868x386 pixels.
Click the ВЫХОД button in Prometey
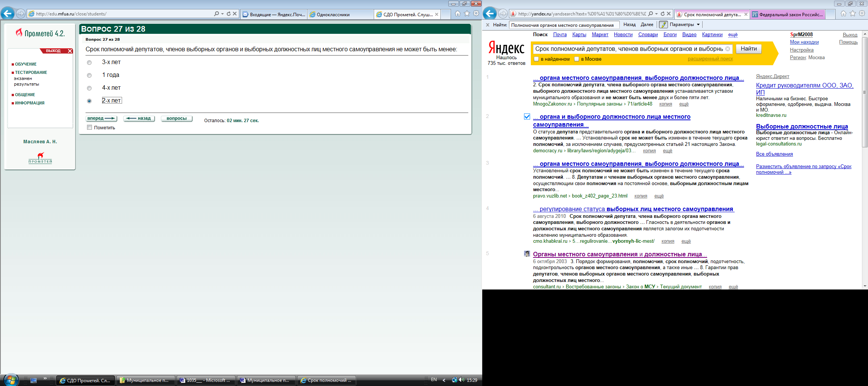click(x=57, y=51)
